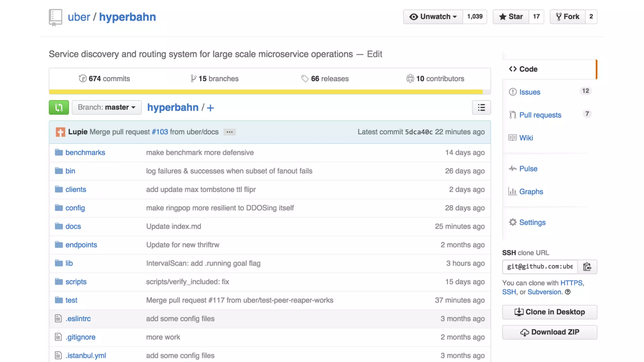Click the Download ZIP button
This screenshot has width=644, height=362.
[549, 332]
